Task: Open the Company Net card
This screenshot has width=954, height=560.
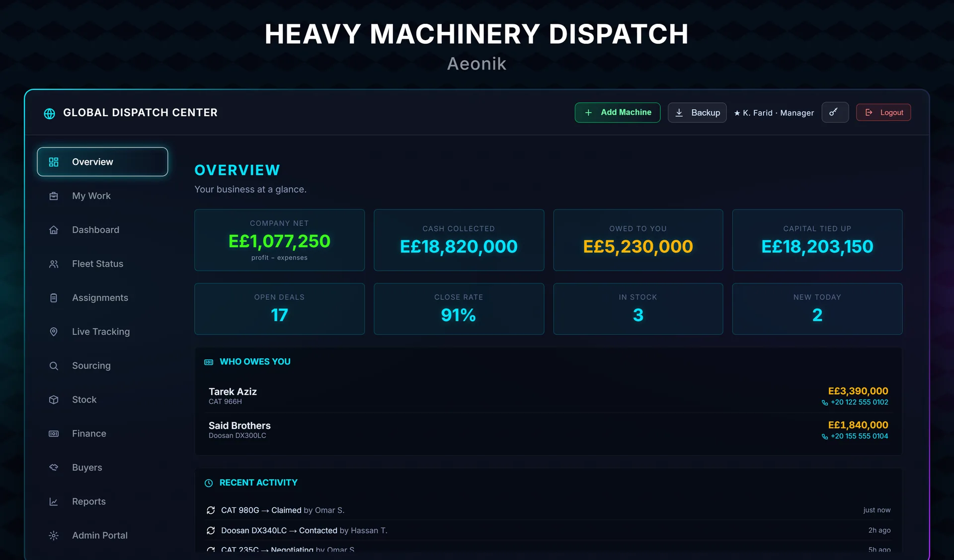Action: click(x=279, y=240)
